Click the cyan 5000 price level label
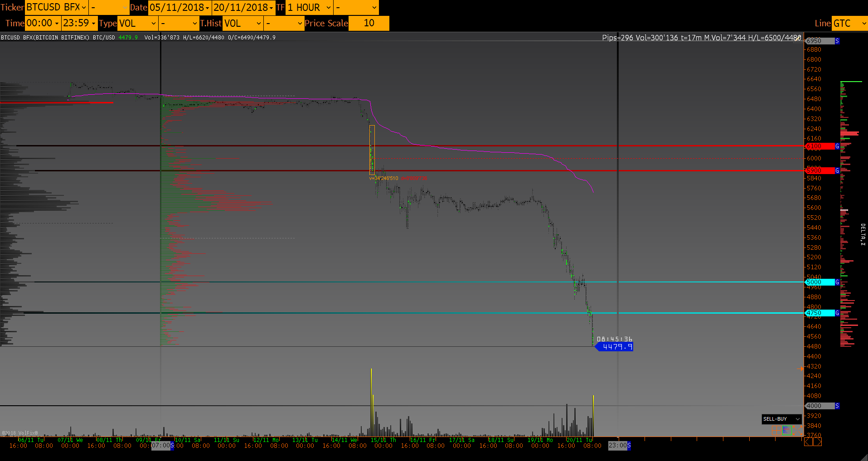 [820, 282]
